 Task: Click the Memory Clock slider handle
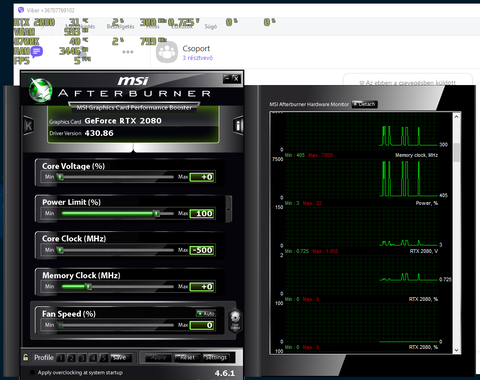click(x=88, y=287)
